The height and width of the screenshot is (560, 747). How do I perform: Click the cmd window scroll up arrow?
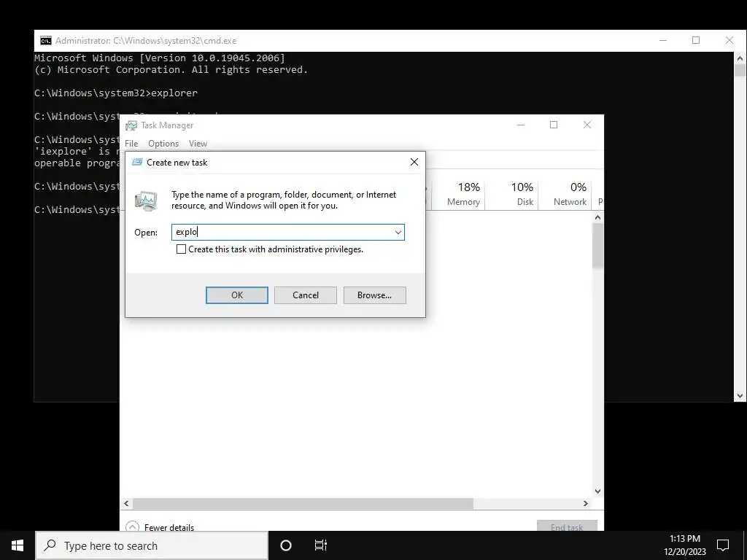pyautogui.click(x=740, y=58)
